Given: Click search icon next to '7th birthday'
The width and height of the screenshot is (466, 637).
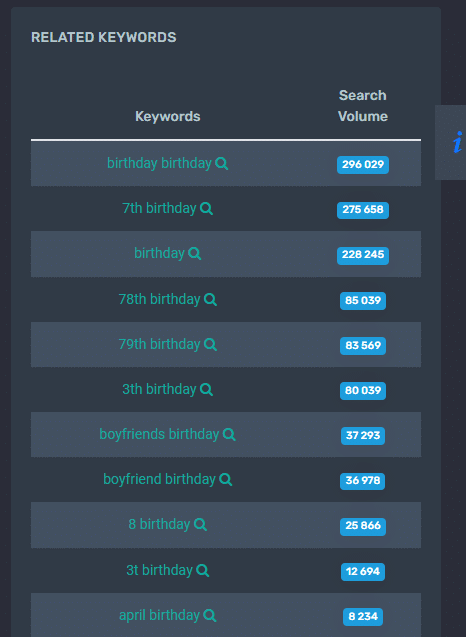Looking at the screenshot, I should pyautogui.click(x=206, y=209).
